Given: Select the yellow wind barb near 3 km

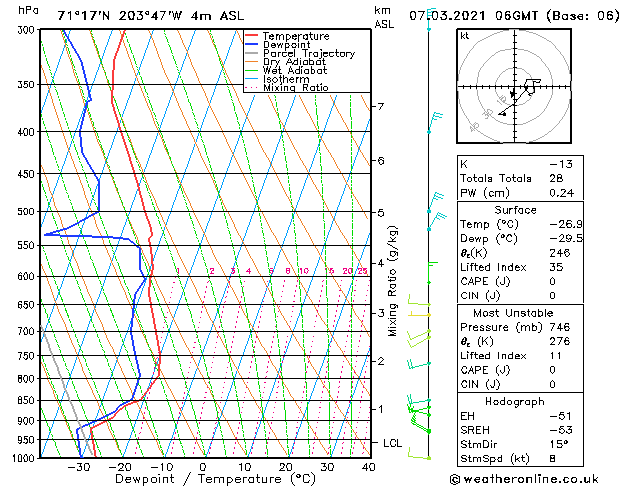Looking at the screenshot, I should pyautogui.click(x=420, y=314).
